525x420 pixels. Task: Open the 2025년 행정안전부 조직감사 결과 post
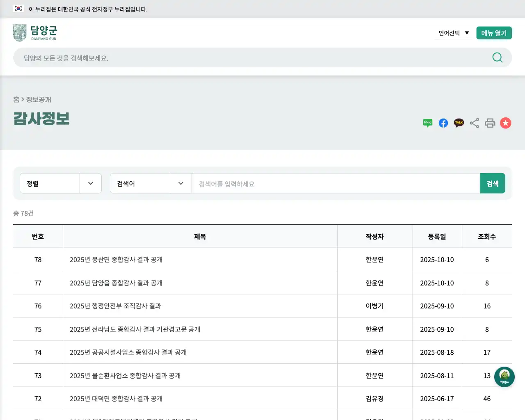tap(115, 306)
